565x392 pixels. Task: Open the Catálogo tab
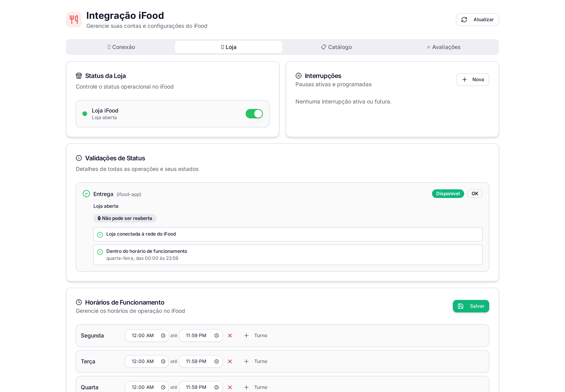pyautogui.click(x=336, y=47)
